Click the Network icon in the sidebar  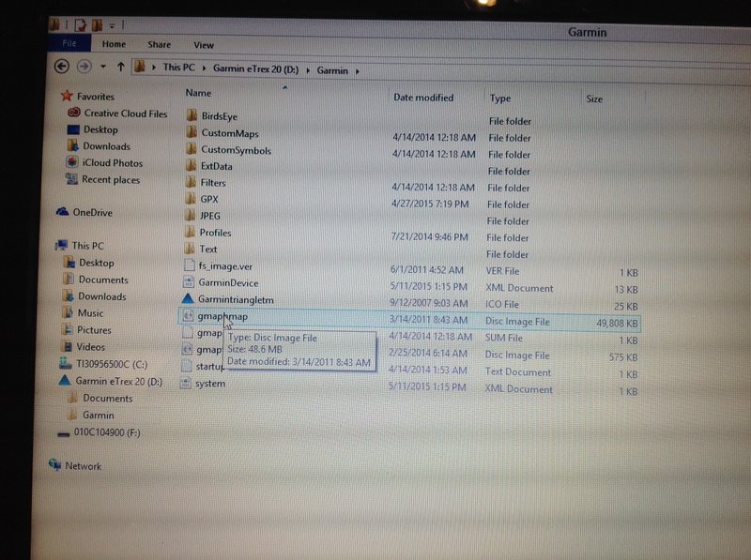tap(54, 464)
